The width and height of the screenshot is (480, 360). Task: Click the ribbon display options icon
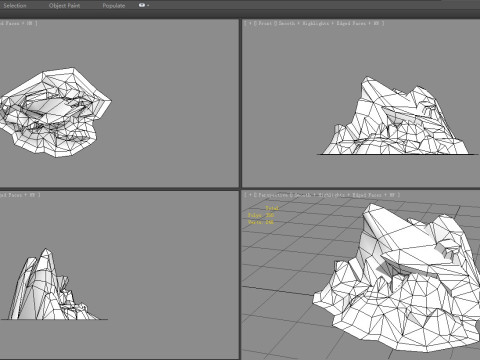144,5
